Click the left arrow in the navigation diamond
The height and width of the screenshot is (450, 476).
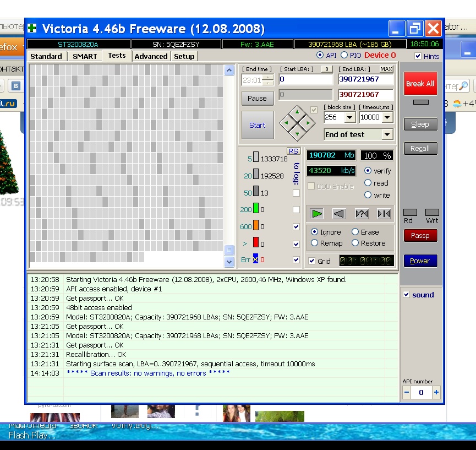pos(286,123)
